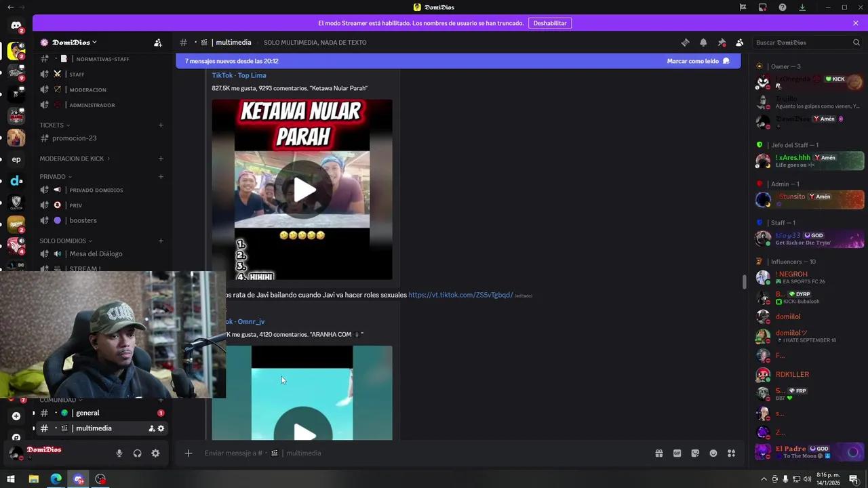868x488 pixels.
Task: Open member xAres.hhh profile
Action: click(808, 161)
